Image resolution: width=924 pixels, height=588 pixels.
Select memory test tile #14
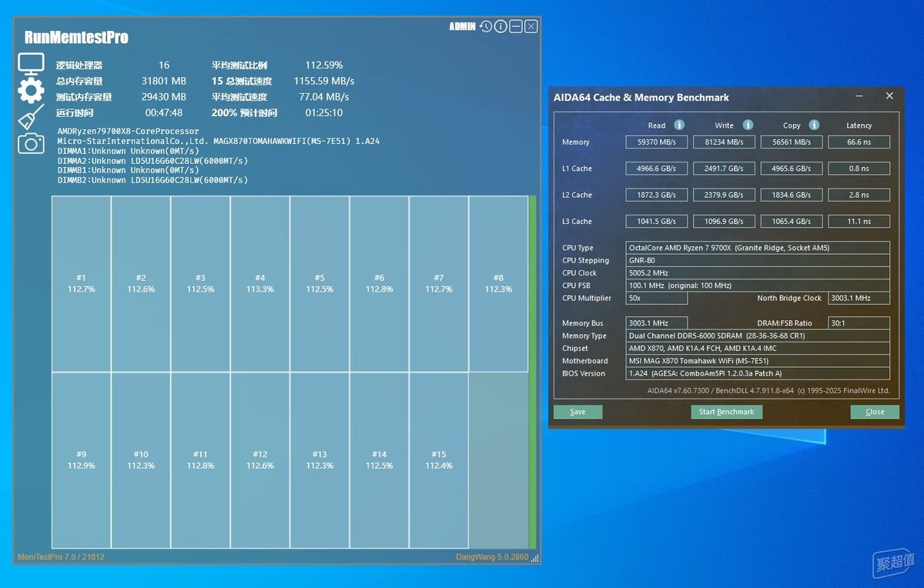click(x=379, y=460)
